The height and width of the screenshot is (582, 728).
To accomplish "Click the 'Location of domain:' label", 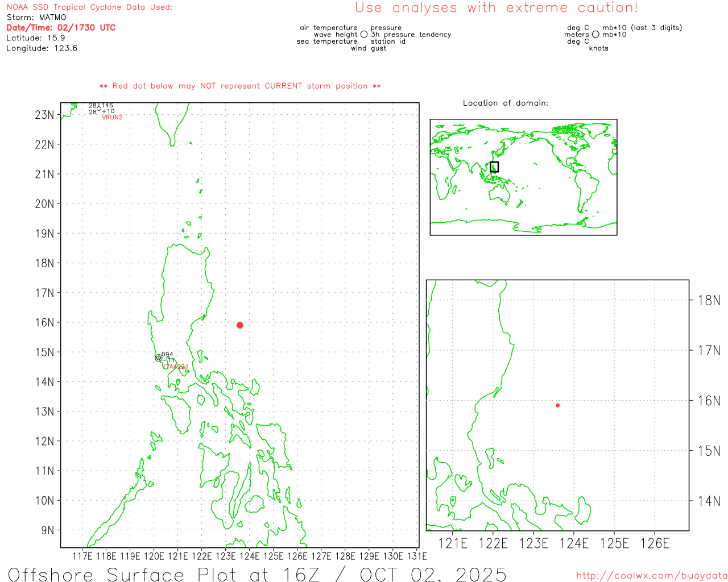I will tap(505, 103).
